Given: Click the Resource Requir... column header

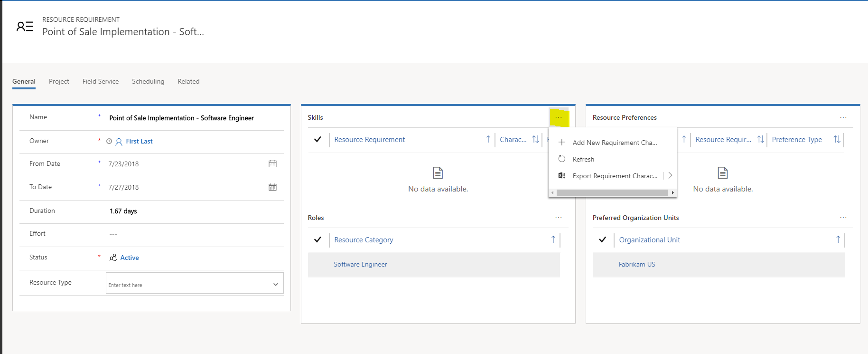Looking at the screenshot, I should pyautogui.click(x=723, y=140).
